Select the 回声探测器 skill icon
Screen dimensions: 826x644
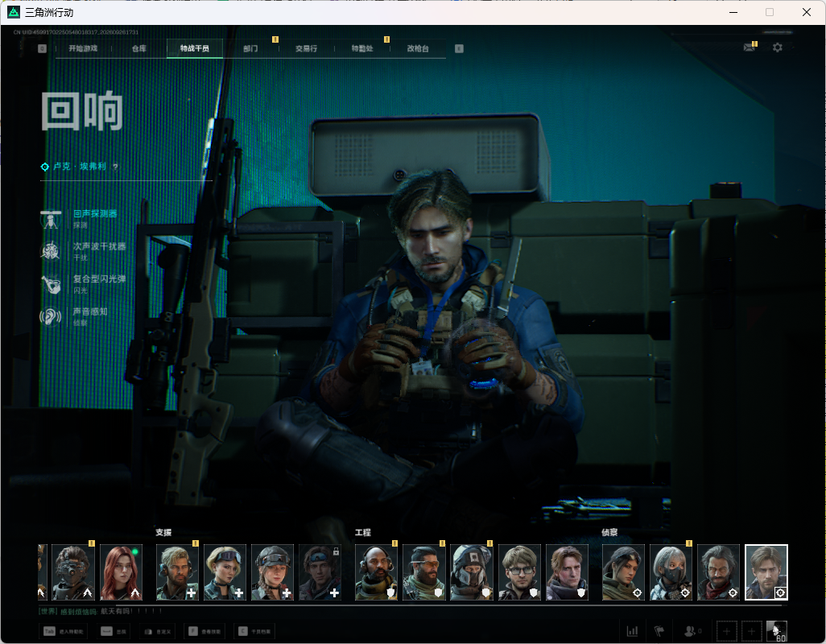[x=51, y=219]
